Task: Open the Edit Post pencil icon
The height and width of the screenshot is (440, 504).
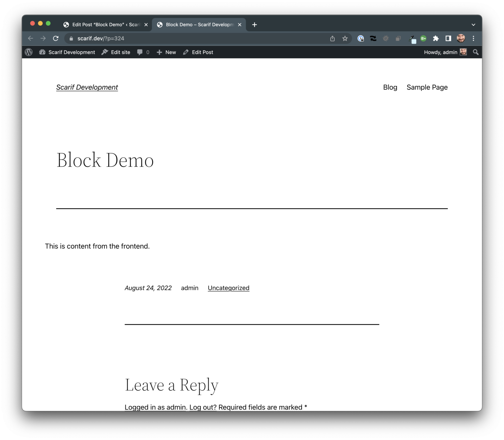Action: click(186, 52)
